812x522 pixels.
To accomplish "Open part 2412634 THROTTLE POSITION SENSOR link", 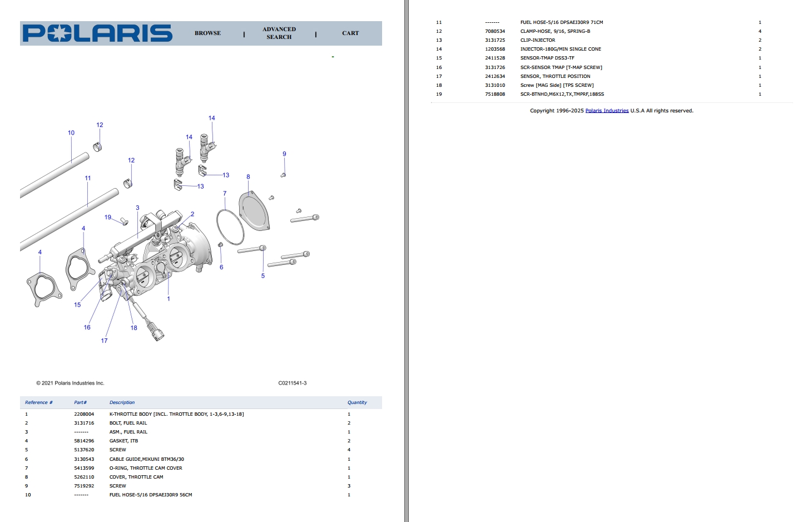I will tap(494, 76).
